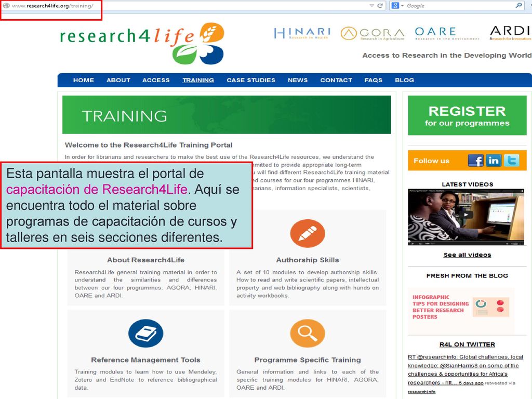Click the video progress bar

(466, 242)
